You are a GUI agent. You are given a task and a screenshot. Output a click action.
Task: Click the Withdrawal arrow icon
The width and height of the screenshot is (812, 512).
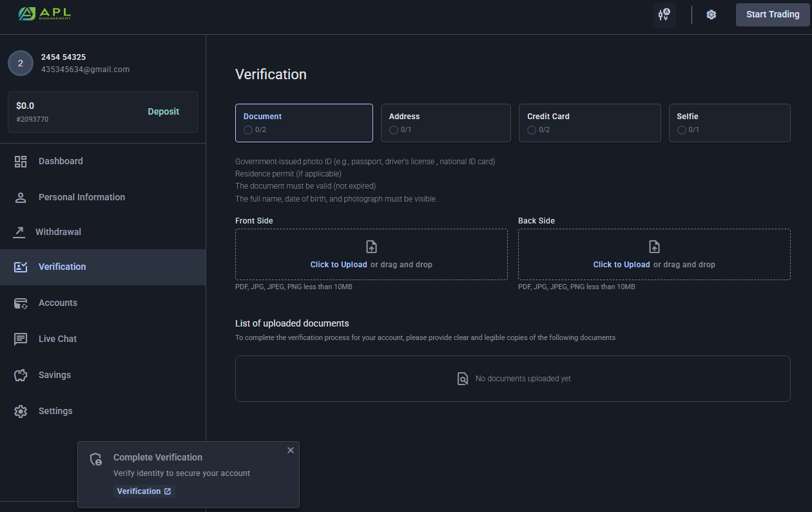click(x=19, y=232)
